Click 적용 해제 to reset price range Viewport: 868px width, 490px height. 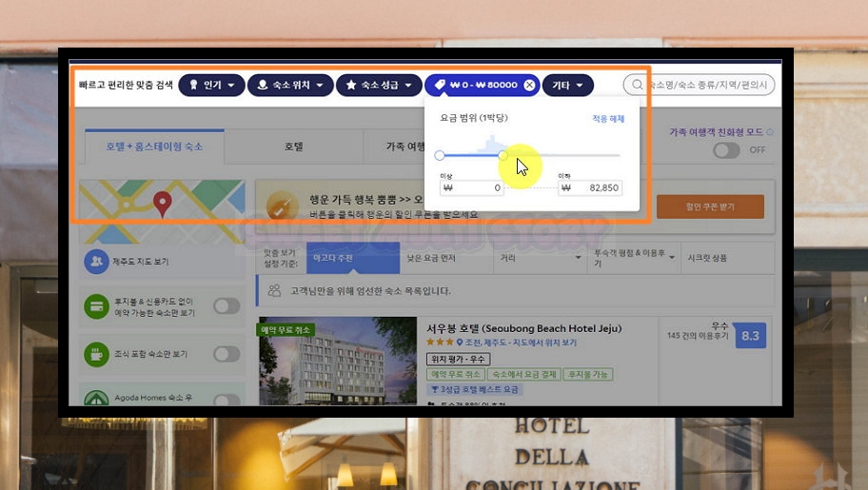pos(608,119)
